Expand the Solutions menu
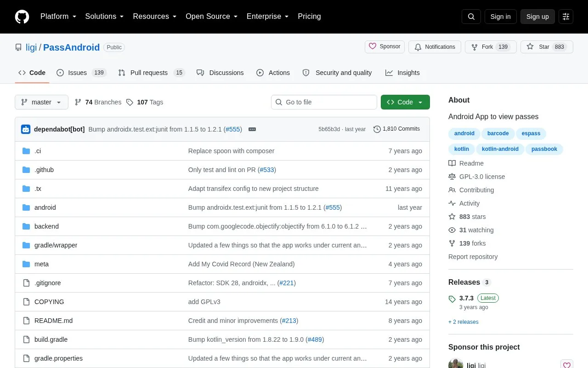Viewport: 588px width, 368px height. point(105,17)
